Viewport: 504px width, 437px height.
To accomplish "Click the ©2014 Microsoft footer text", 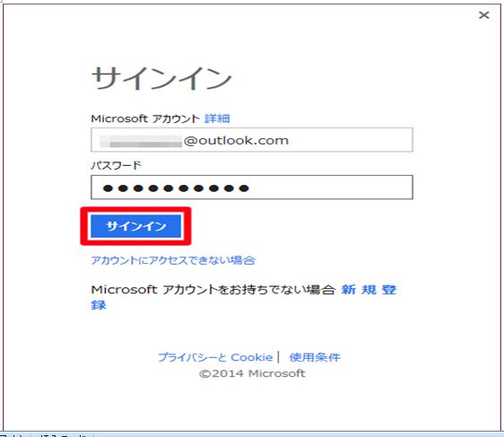I will pyautogui.click(x=252, y=373).
